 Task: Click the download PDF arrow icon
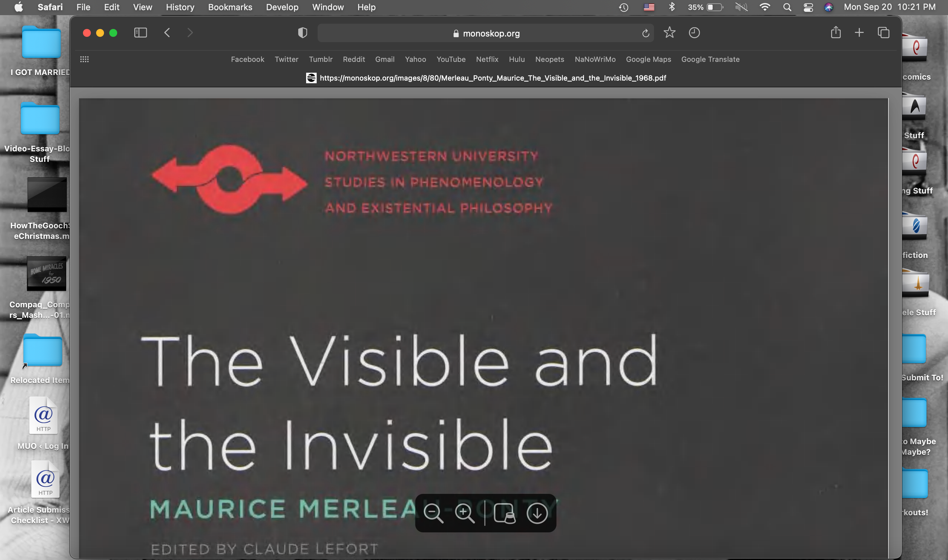(x=537, y=513)
